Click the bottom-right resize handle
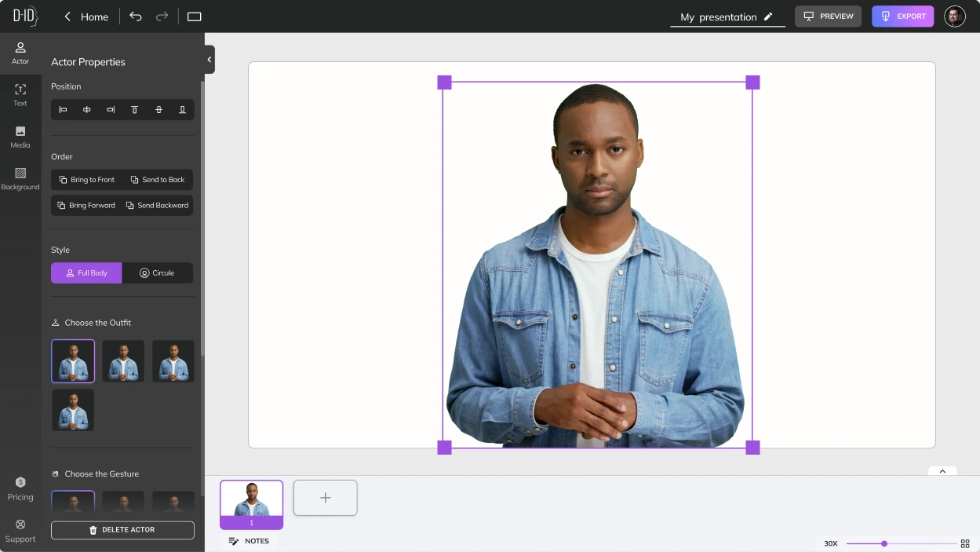 coord(752,448)
